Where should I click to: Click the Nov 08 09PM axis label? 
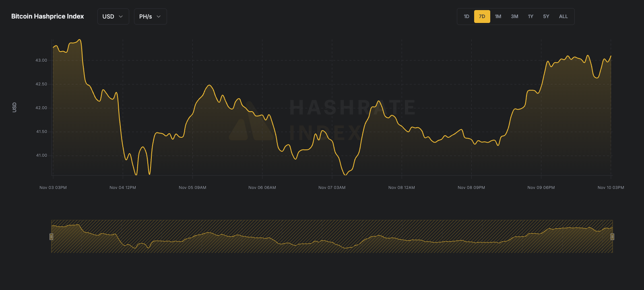471,188
